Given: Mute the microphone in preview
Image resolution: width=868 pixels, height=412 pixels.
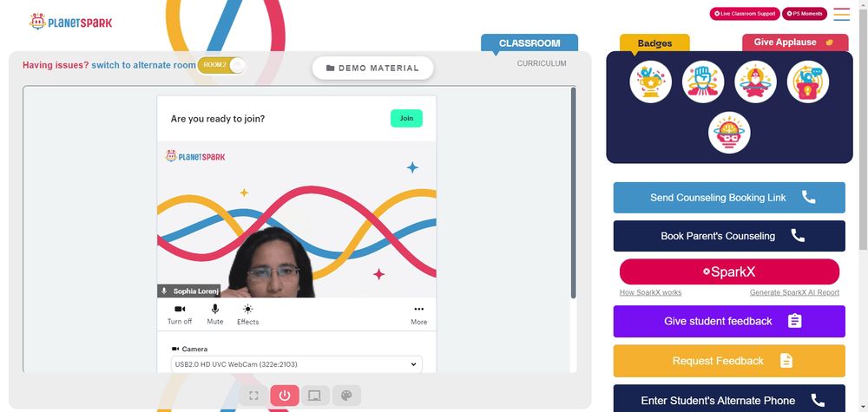Looking at the screenshot, I should pos(214,315).
